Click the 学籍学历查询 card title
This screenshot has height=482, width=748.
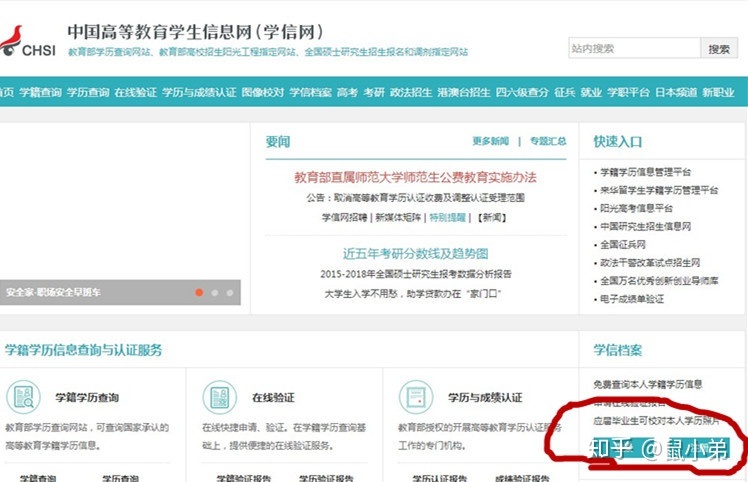(x=87, y=397)
